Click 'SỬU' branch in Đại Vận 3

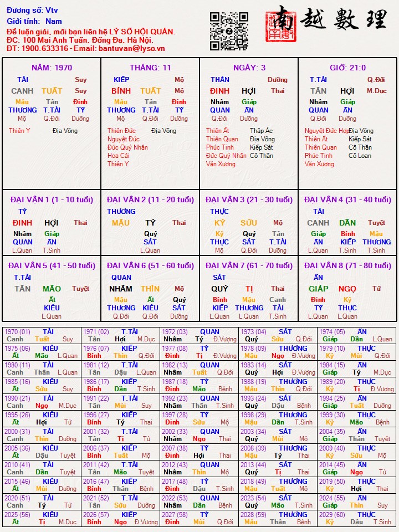(x=249, y=223)
